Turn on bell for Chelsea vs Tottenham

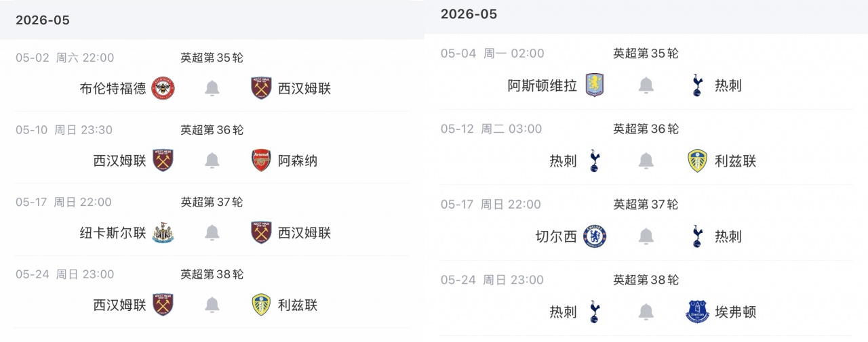[x=646, y=236]
